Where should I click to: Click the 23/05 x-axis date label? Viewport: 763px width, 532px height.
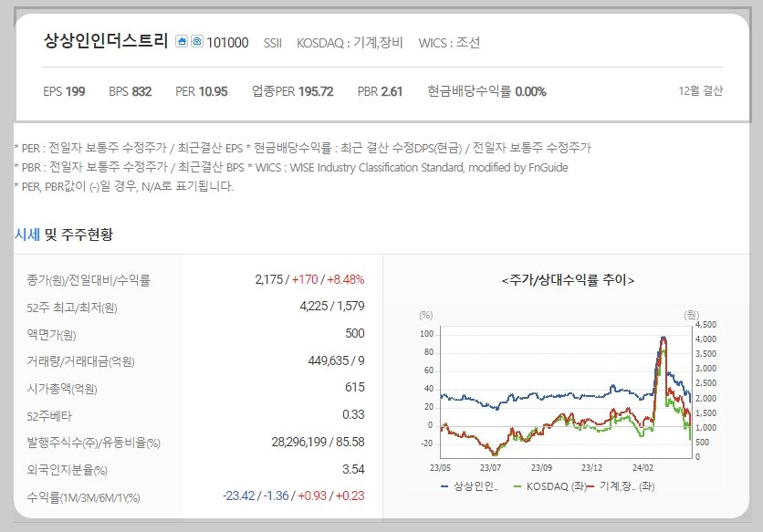coord(440,468)
